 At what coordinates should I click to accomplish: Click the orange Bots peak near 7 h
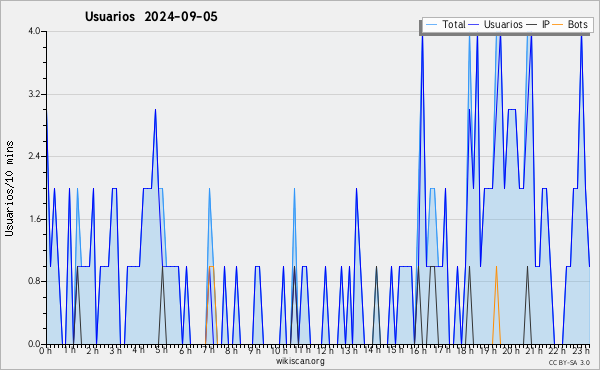211,267
